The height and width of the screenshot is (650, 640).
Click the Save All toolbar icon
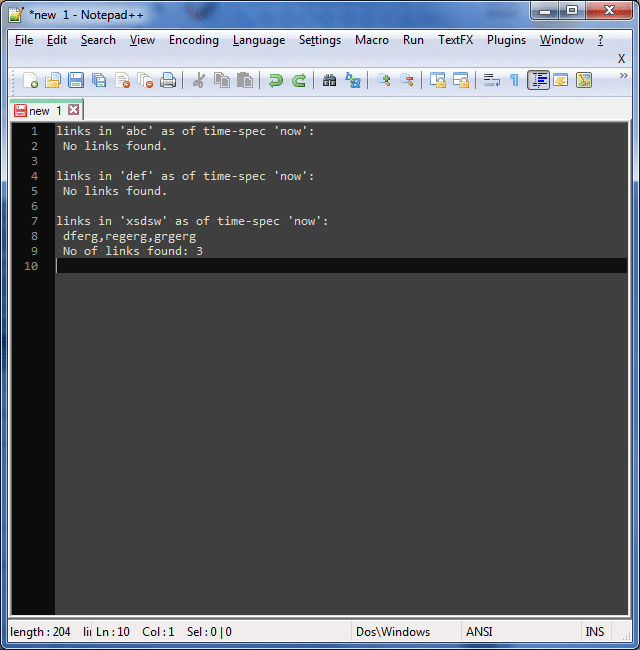pos(99,80)
